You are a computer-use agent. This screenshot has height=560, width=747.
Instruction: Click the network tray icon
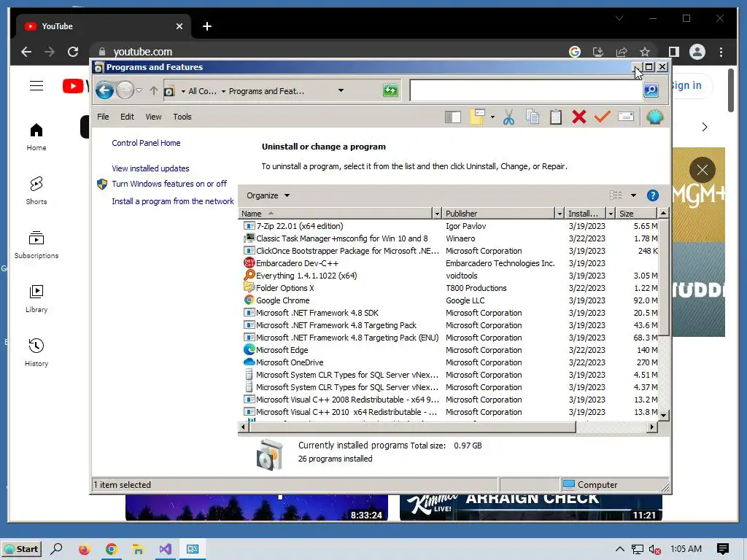(x=637, y=550)
